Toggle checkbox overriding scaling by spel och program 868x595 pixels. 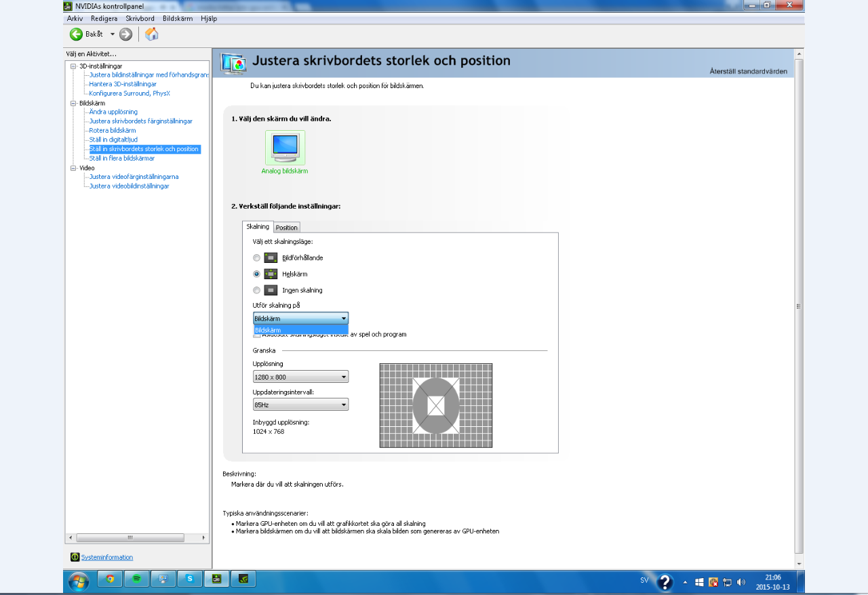(x=257, y=335)
